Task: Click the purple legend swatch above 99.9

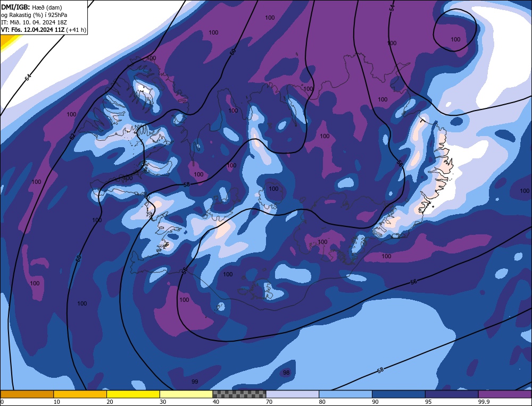Action: (505, 394)
